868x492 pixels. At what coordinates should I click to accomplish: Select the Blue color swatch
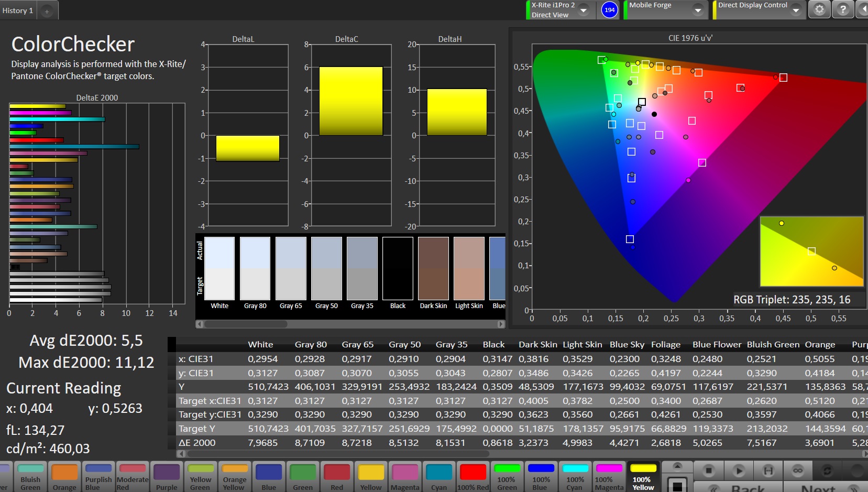269,477
